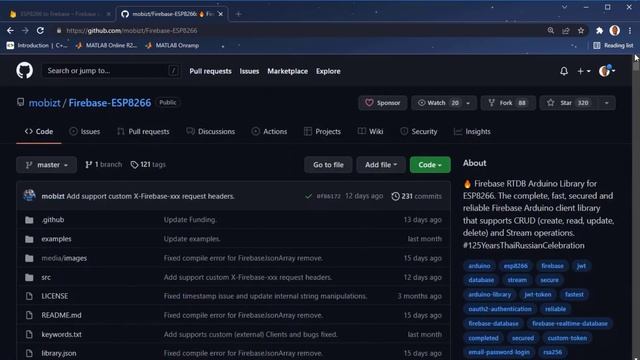Click the browser forward arrow
Viewport: 640px width, 360px height.
click(25, 31)
